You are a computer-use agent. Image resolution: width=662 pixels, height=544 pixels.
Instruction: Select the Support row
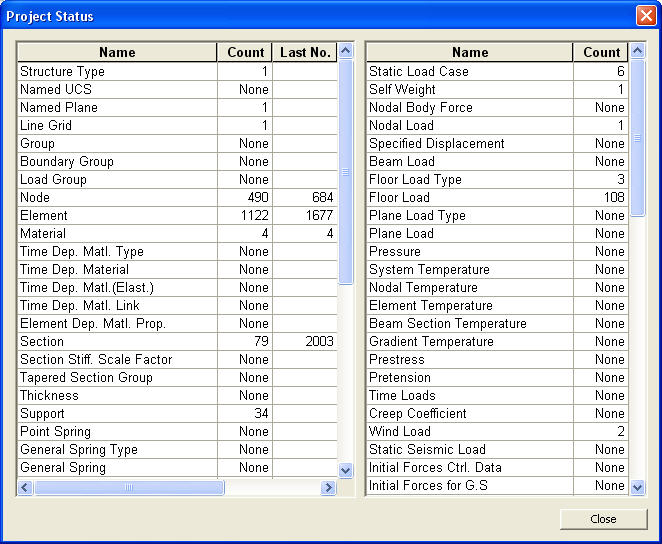point(117,414)
